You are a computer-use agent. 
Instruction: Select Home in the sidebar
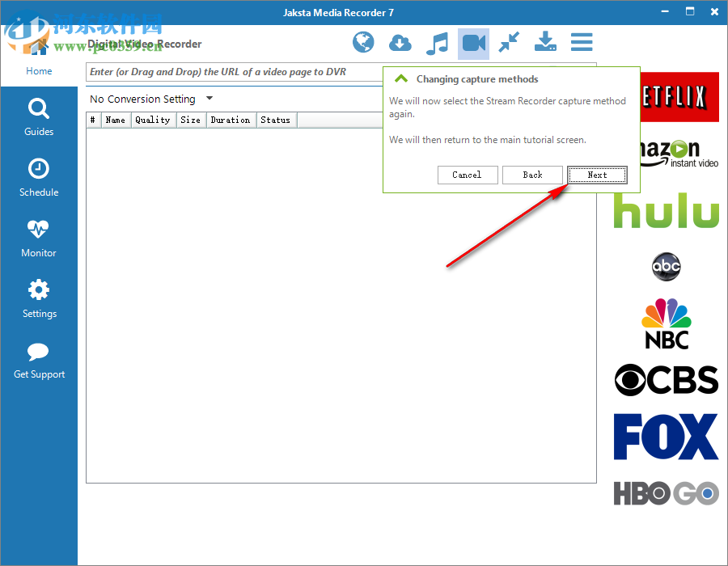pos(38,71)
